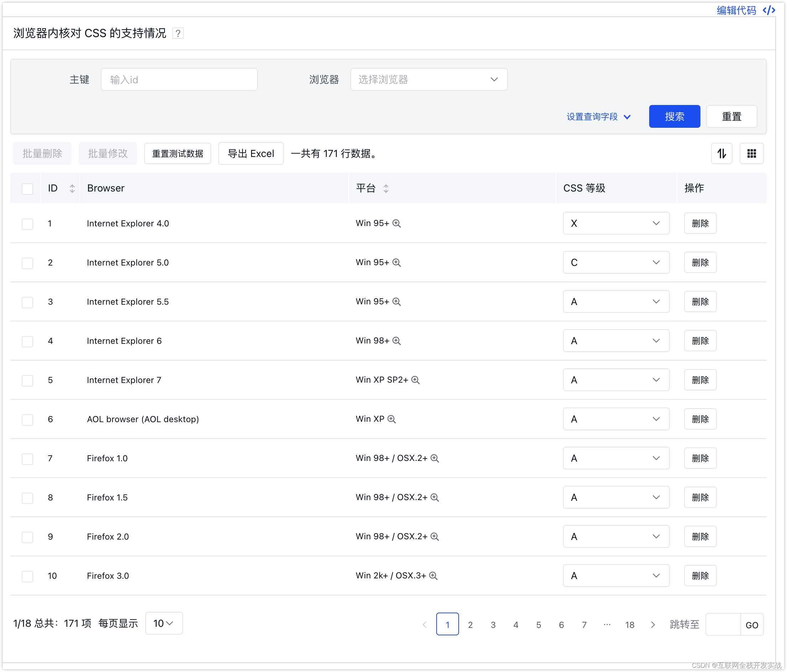
Task: Open CSS level dropdown for AOL browser
Action: pyautogui.click(x=616, y=419)
